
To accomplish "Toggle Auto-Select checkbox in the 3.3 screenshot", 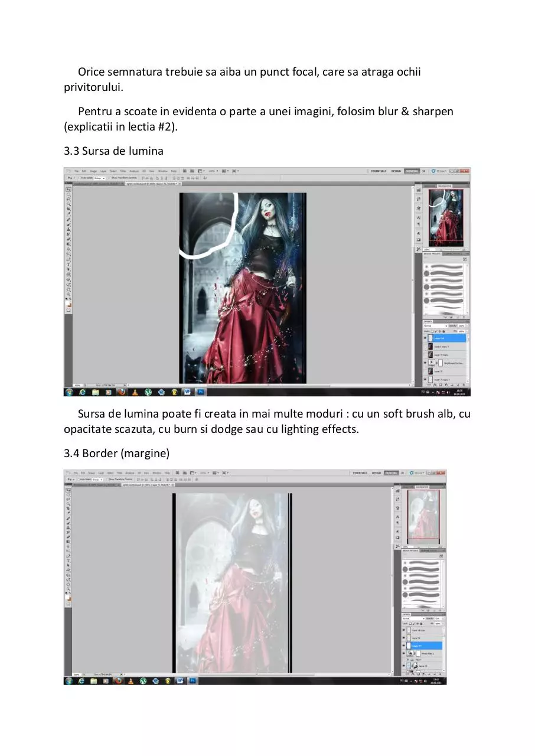I will click(x=80, y=178).
